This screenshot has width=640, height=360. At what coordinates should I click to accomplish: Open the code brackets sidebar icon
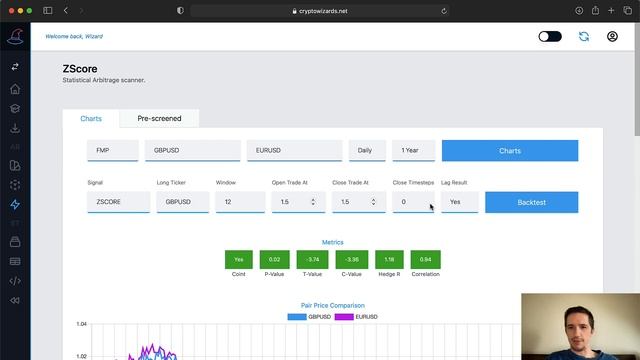pos(15,281)
